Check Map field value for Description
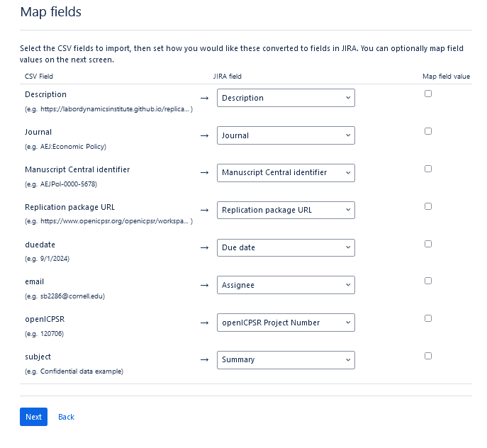This screenshot has height=448, width=487. [x=428, y=94]
